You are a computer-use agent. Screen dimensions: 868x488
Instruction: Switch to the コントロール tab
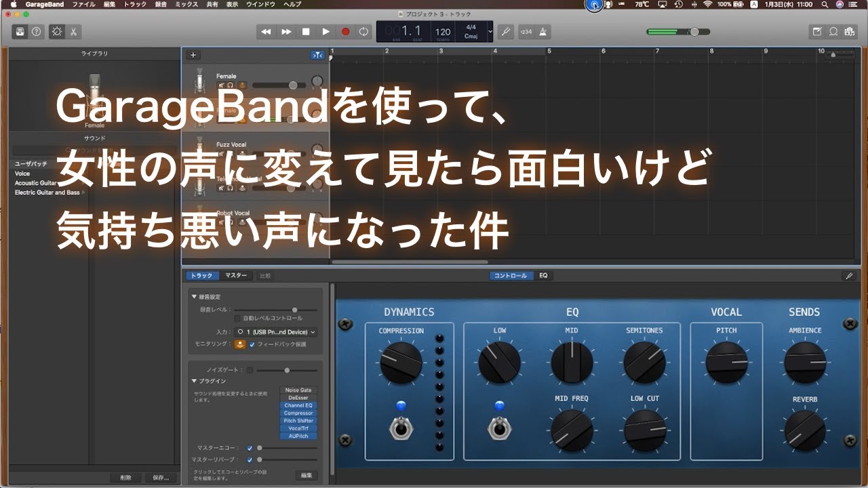pos(510,276)
